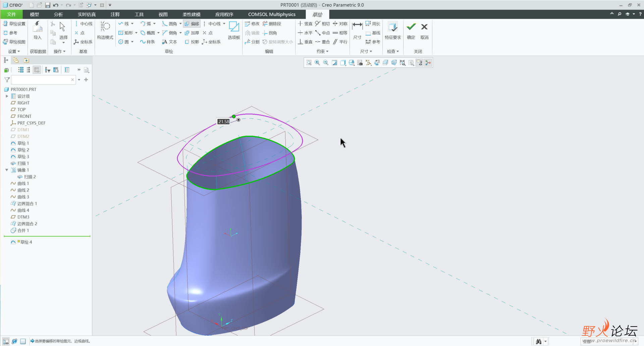Select the Offset (偏移) sketch tool
The image size is (644, 346).
tap(192, 24)
